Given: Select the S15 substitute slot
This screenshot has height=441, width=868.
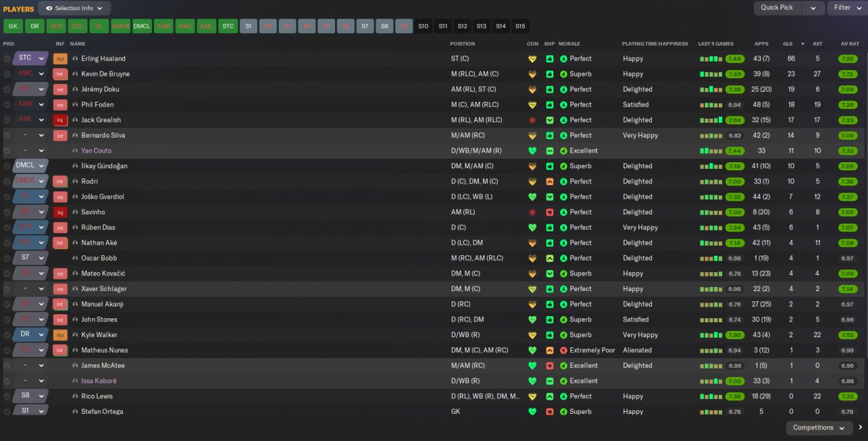Looking at the screenshot, I should click(x=520, y=26).
